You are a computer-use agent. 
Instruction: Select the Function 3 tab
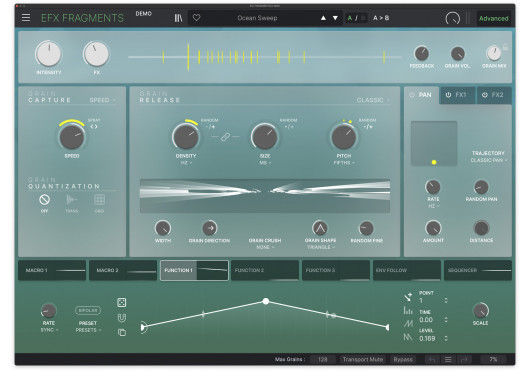click(x=336, y=270)
